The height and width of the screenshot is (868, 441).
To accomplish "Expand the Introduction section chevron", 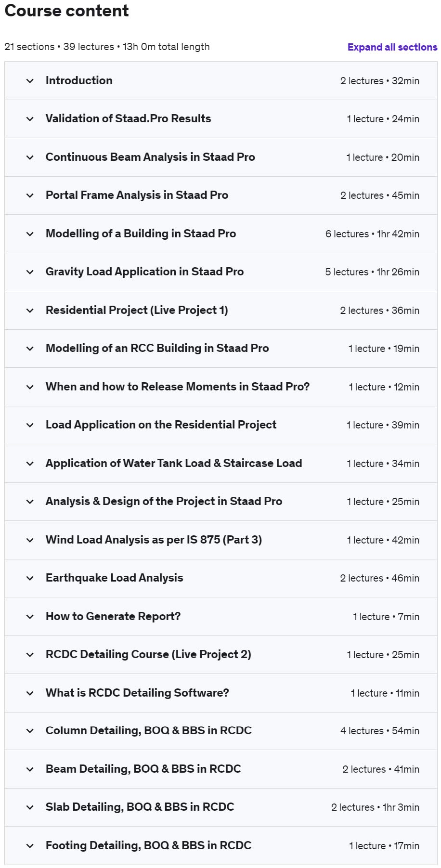I will pyautogui.click(x=30, y=81).
